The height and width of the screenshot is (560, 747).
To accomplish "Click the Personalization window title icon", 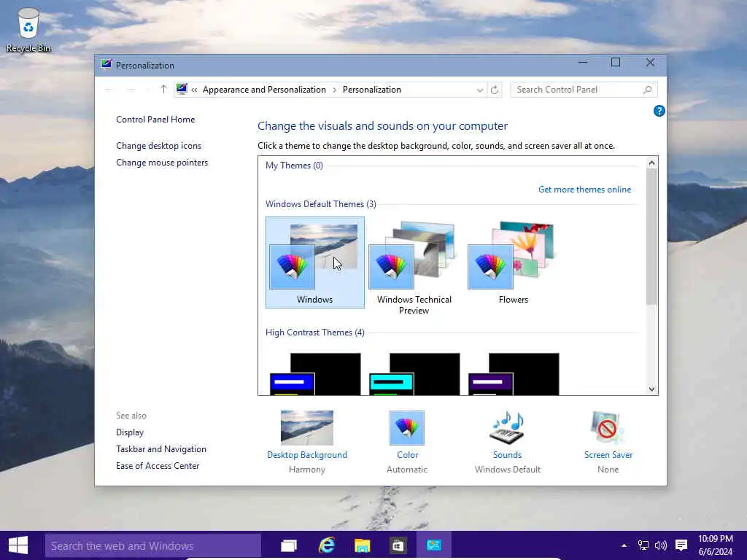I will [x=107, y=65].
